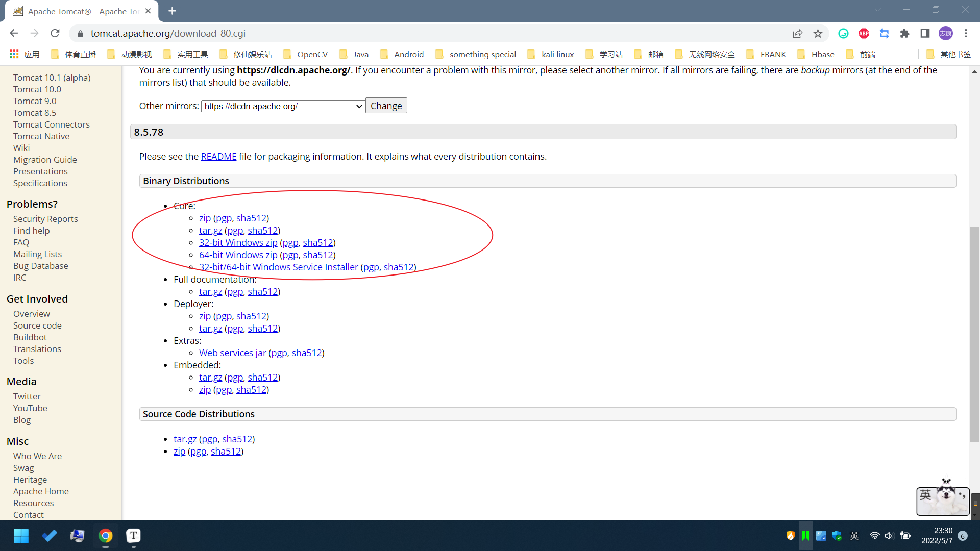The image size is (980, 551).
Task: Download the 64-bit Windows zip
Action: coord(238,255)
